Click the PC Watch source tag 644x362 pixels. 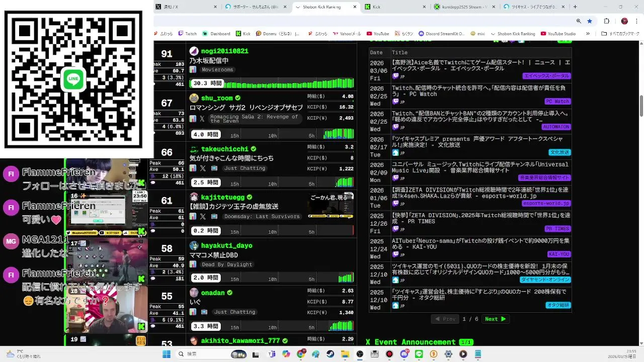point(557,101)
